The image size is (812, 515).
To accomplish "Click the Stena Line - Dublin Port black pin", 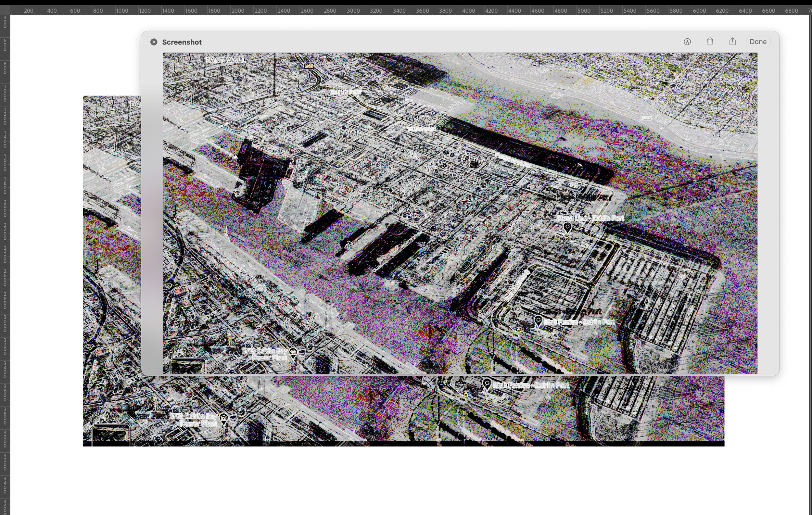I will [567, 228].
